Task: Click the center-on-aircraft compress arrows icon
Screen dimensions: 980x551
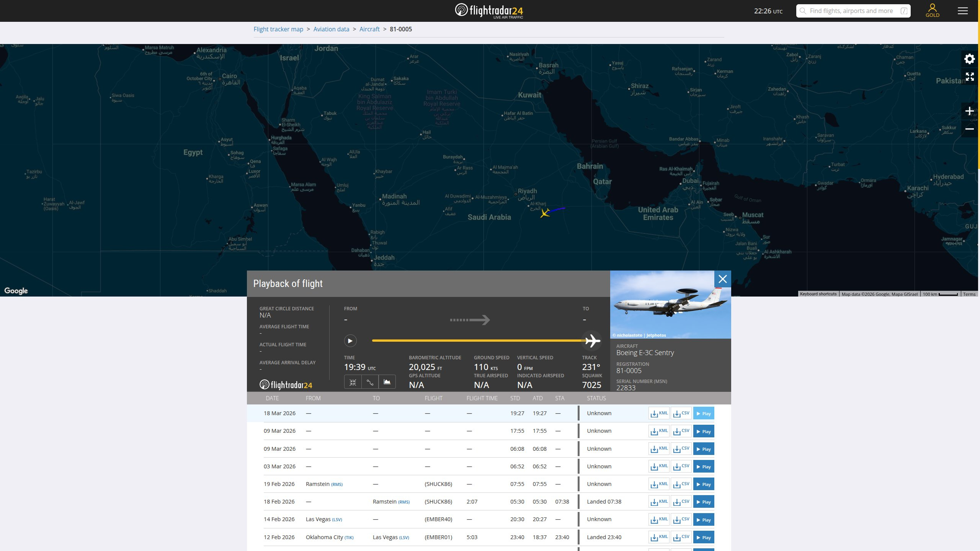Action: [353, 382]
